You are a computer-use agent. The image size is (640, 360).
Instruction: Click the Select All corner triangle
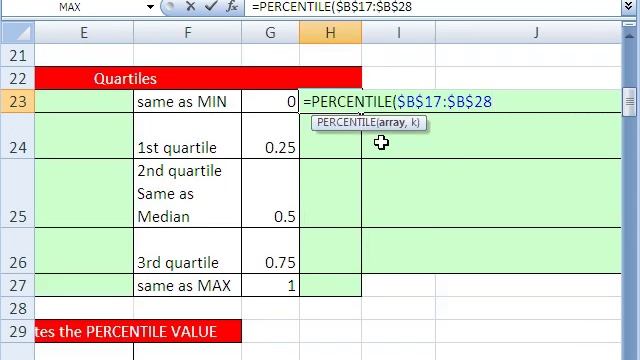(x=18, y=33)
